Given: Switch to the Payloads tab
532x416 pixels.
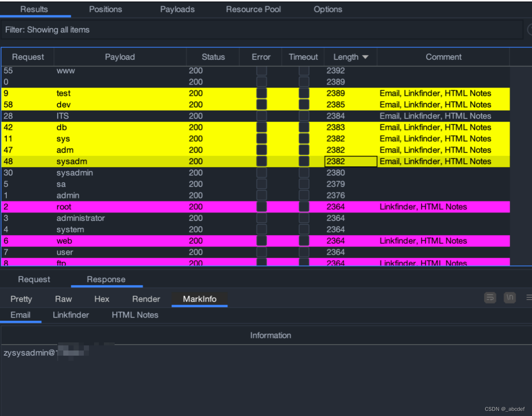Looking at the screenshot, I should (x=177, y=9).
